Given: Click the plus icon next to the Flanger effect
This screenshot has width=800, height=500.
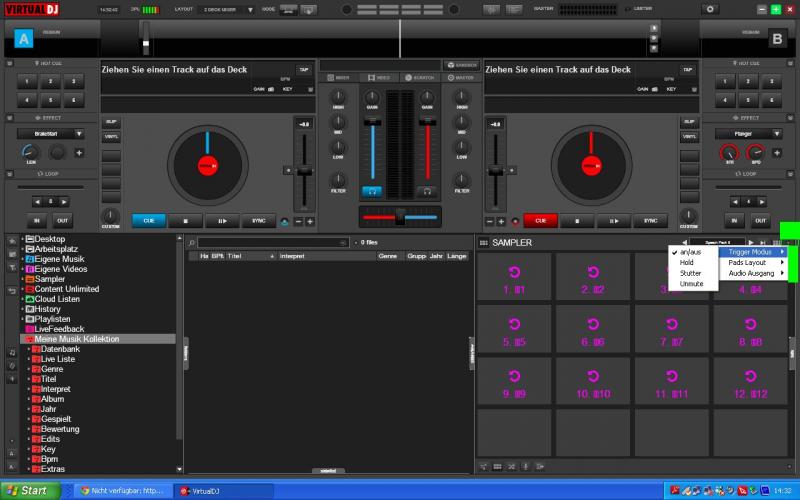Looking at the screenshot, I should pyautogui.click(x=777, y=153).
